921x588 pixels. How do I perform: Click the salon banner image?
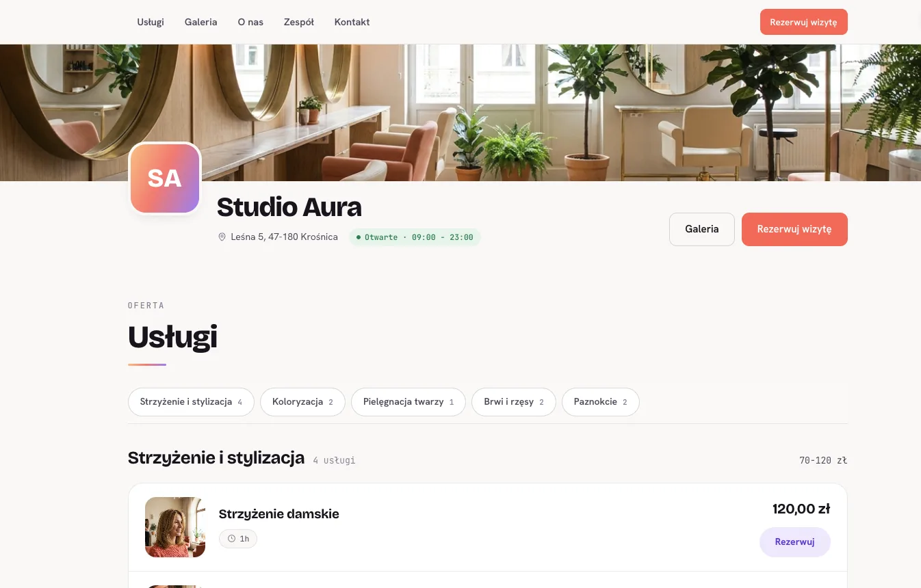click(x=460, y=113)
